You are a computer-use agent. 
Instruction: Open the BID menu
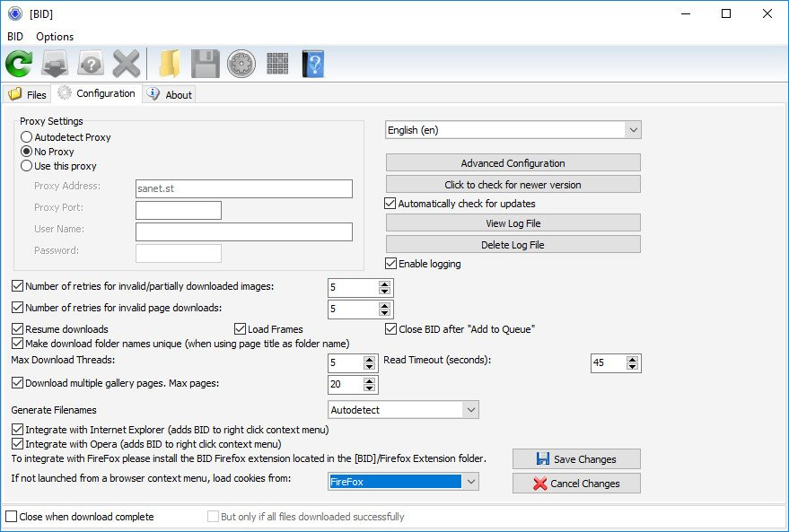tap(13, 37)
